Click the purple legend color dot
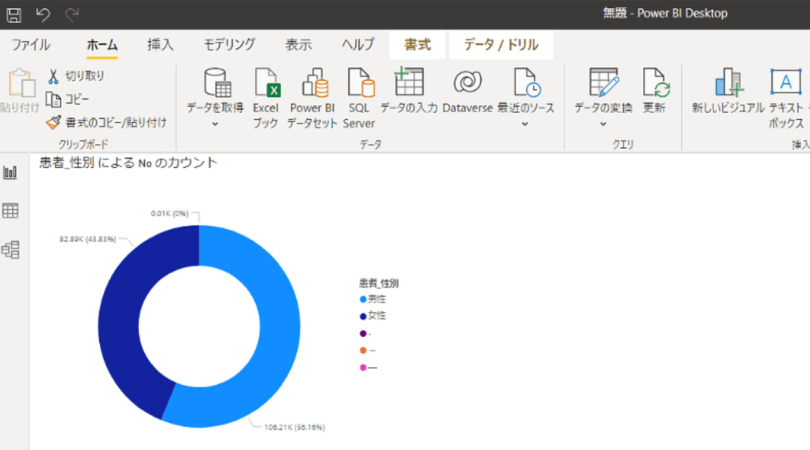This screenshot has height=450, width=810. [x=363, y=334]
